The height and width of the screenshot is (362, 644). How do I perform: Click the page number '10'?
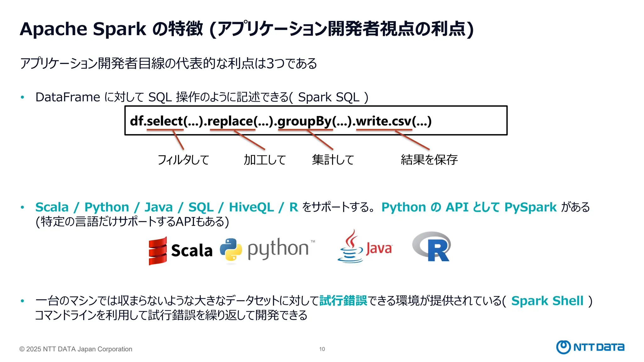click(322, 349)
